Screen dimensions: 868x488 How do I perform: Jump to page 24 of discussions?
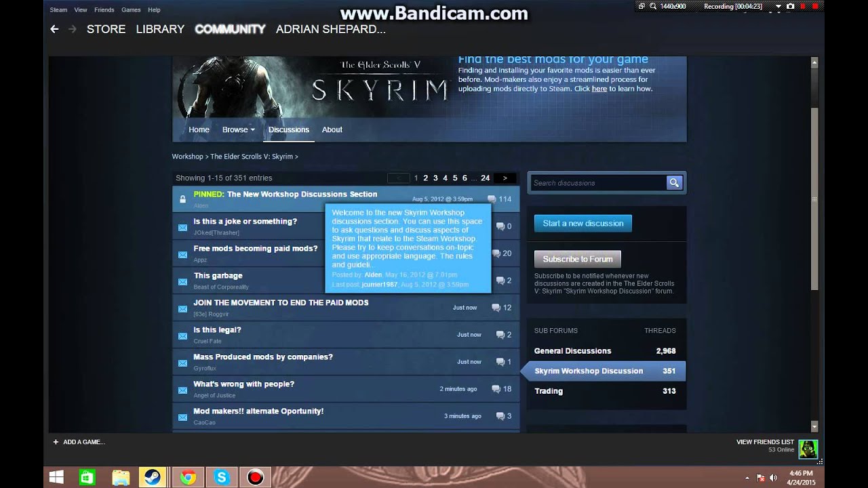click(x=486, y=178)
